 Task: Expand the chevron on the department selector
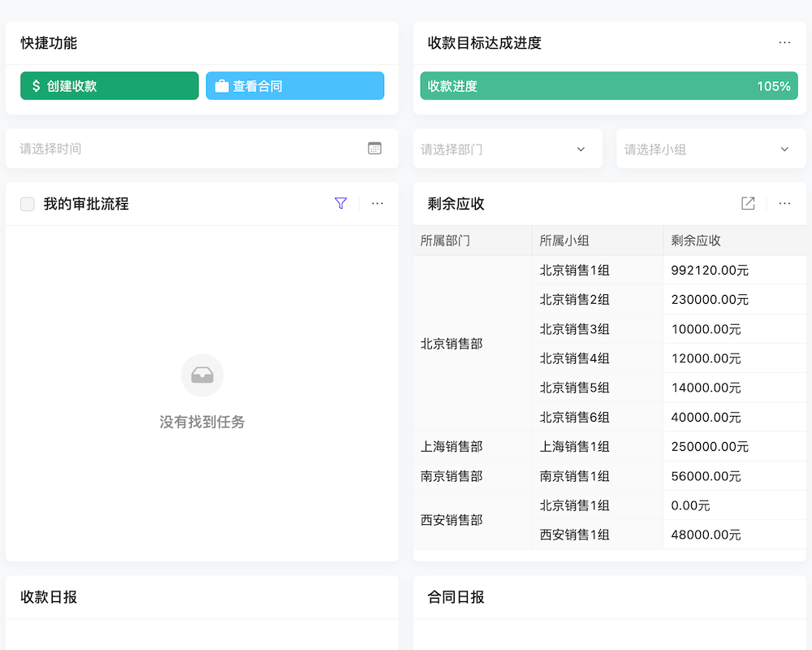tap(581, 149)
